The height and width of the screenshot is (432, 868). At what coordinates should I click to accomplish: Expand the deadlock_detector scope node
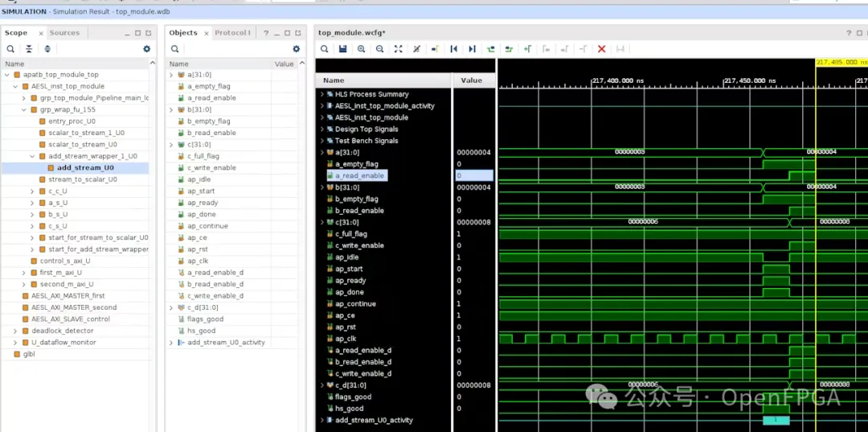pos(15,331)
